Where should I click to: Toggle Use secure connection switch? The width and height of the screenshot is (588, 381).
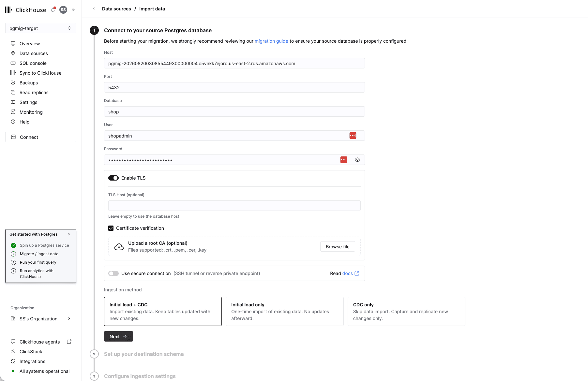click(113, 273)
